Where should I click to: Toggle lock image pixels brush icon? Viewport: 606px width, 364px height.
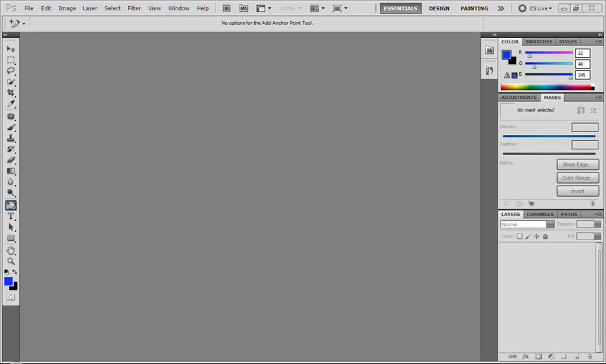(528, 236)
